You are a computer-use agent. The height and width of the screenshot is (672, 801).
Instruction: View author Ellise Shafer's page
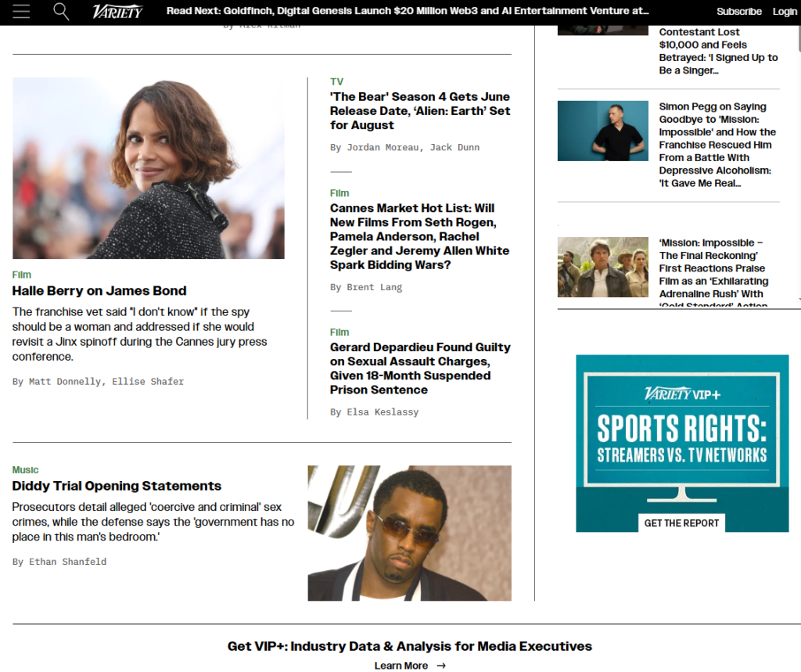click(x=148, y=381)
